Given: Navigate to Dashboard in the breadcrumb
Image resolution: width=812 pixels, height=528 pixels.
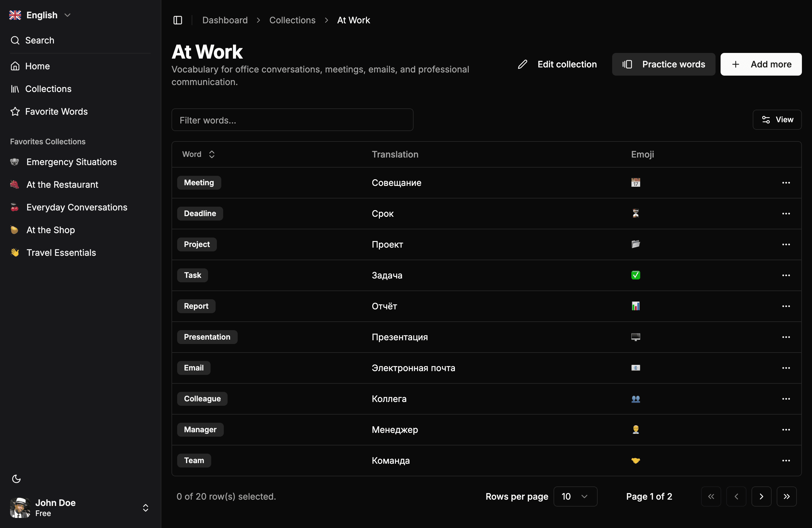Looking at the screenshot, I should 225,20.
